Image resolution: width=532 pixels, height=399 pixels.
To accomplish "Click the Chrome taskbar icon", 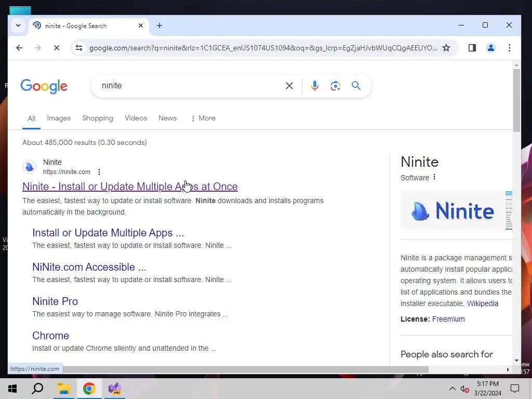I will point(89,389).
